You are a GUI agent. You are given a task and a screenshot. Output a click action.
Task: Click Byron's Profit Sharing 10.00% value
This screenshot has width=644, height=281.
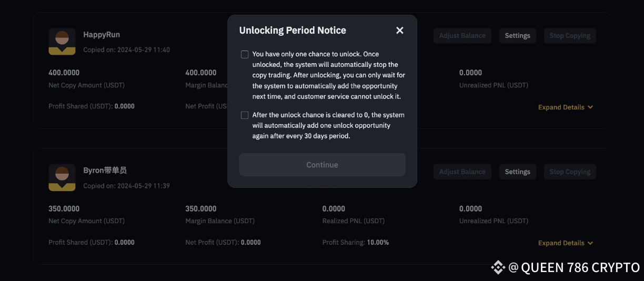[378, 243]
